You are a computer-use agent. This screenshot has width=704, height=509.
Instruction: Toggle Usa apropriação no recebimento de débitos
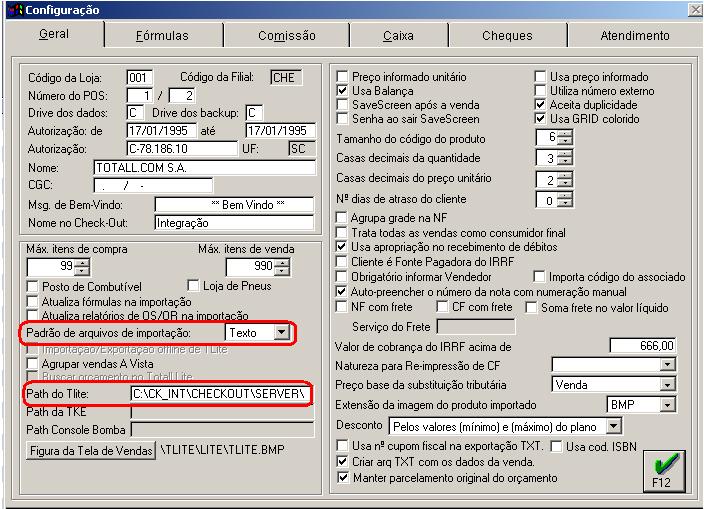(x=342, y=246)
